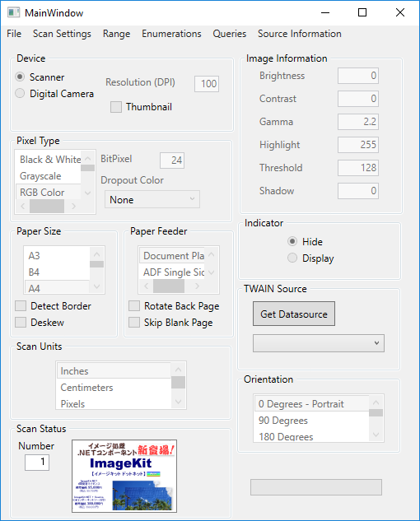Viewport: 420px width, 521px height.
Task: Expand the TWAIN Source datasource combo box
Action: [x=319, y=343]
